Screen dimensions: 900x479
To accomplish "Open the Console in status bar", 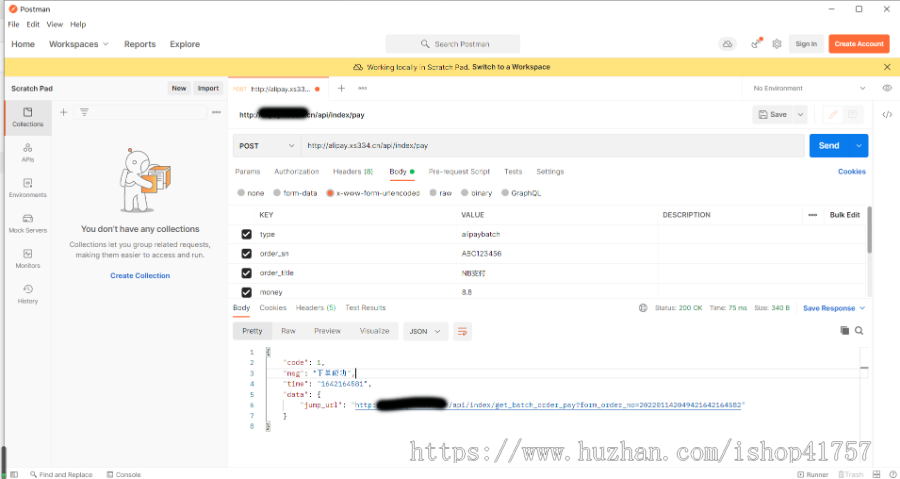I will [x=123, y=474].
